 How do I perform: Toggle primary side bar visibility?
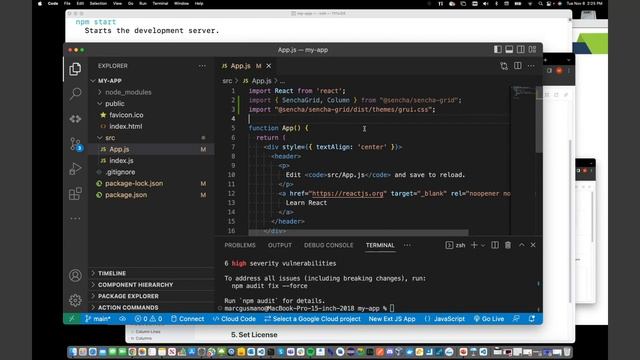(x=498, y=49)
